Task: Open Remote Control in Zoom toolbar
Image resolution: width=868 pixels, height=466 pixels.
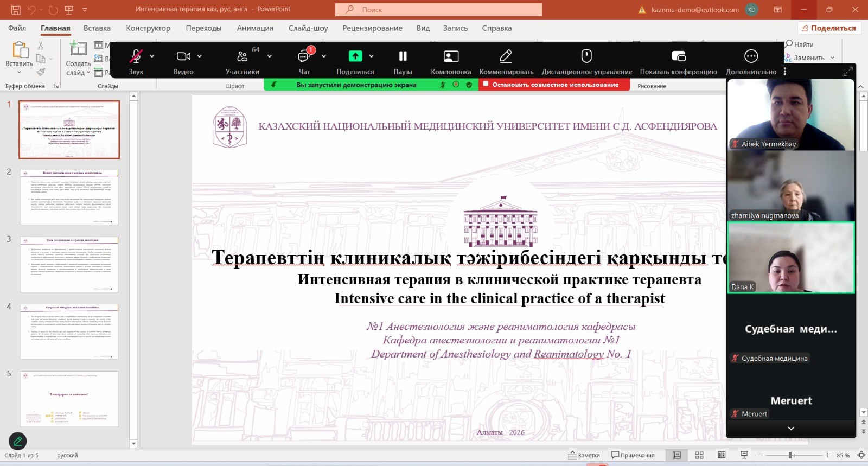Action: click(x=586, y=56)
